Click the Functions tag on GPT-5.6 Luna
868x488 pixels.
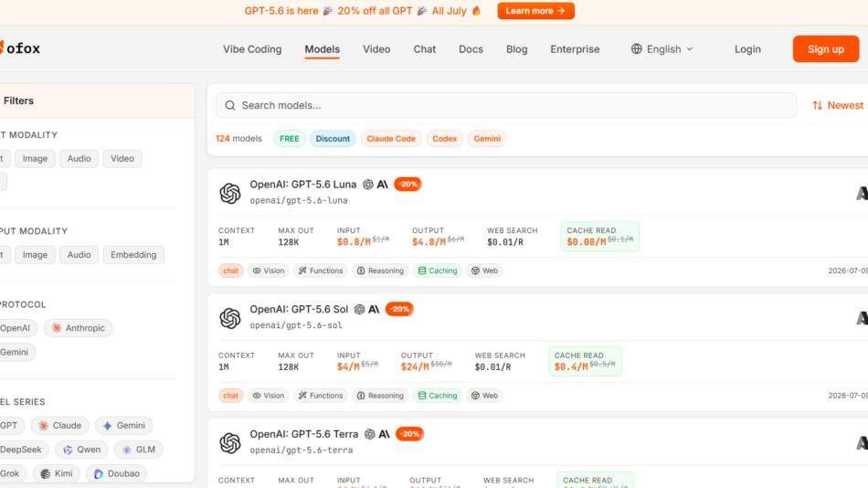[x=321, y=271]
